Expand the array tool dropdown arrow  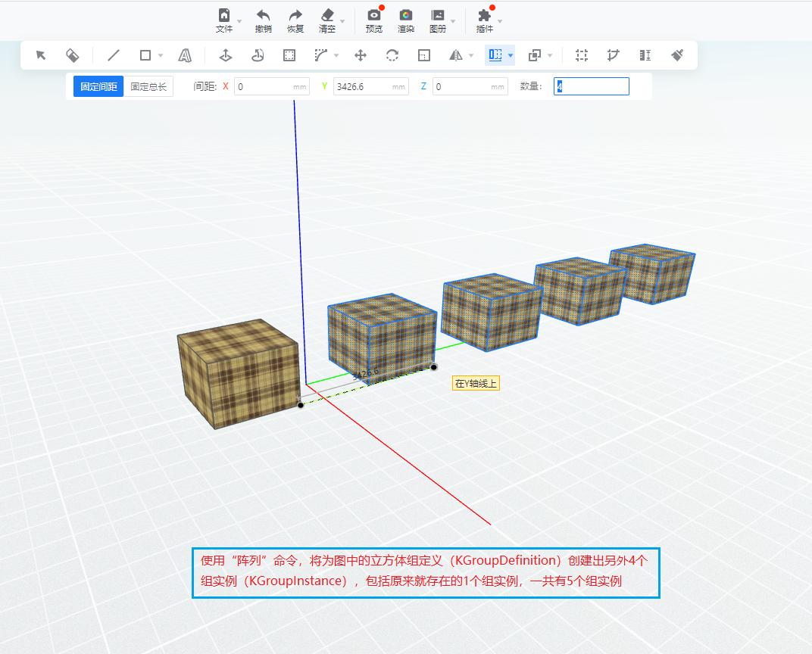(x=511, y=55)
